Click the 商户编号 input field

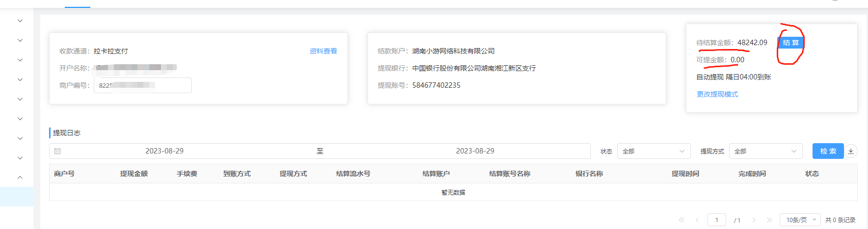[x=142, y=85]
